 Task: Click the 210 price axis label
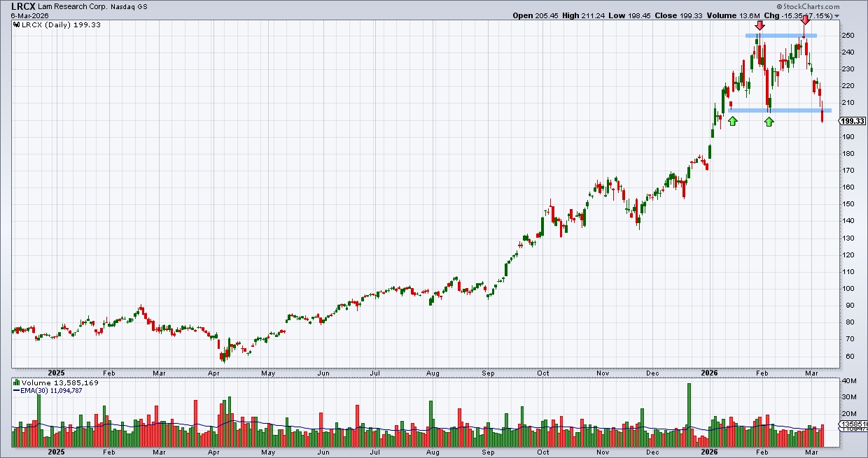[848, 103]
